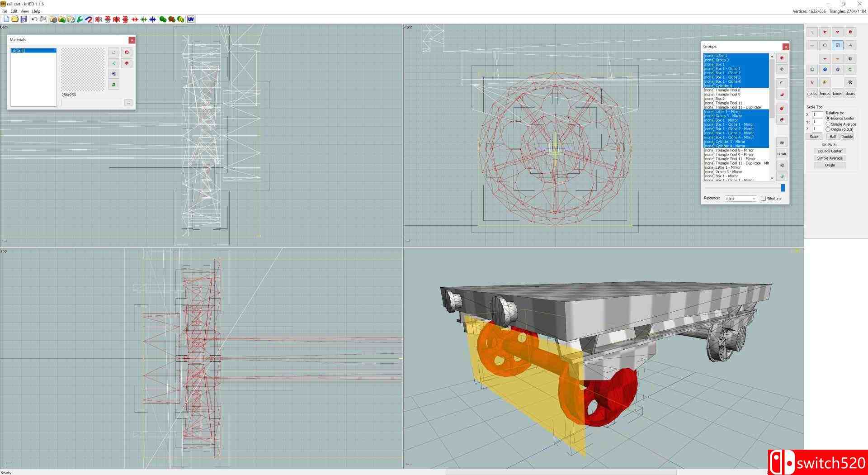The image size is (868, 475).
Task: Click the UV editor toolbar icon
Action: pyautogui.click(x=191, y=19)
